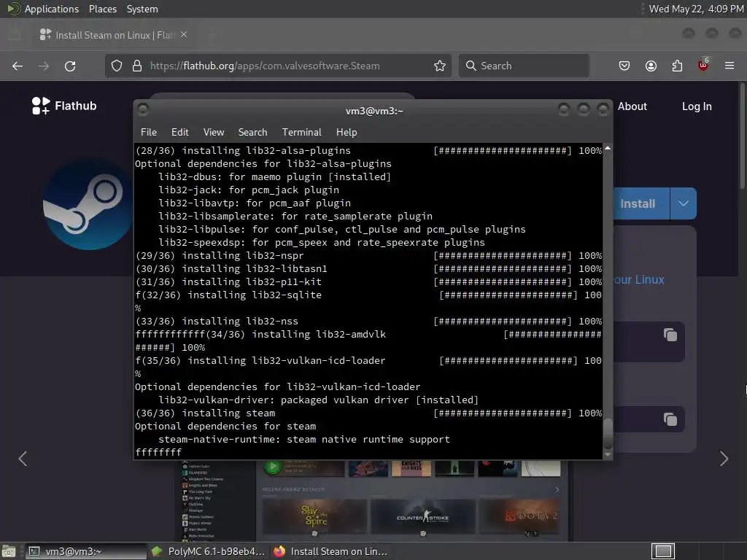Open terminal window menu button

pyautogui.click(x=143, y=110)
